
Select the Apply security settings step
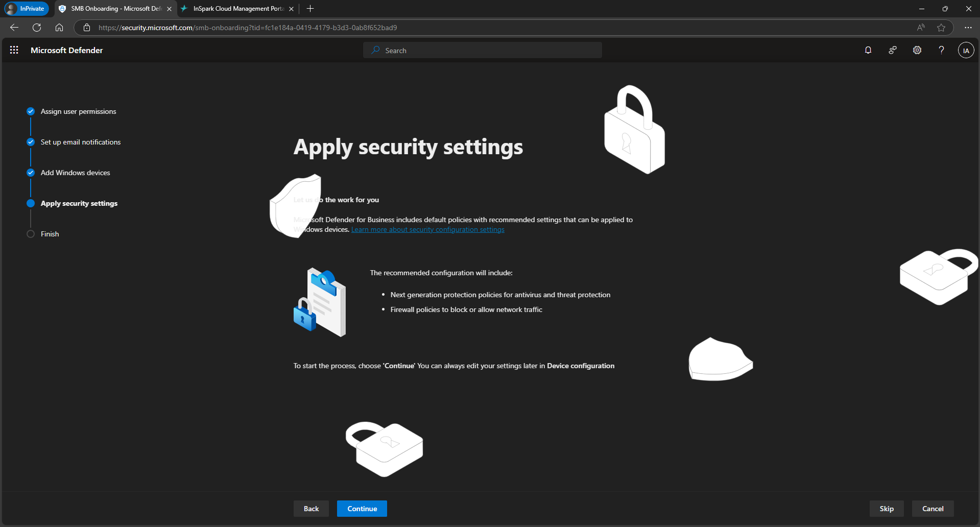pyautogui.click(x=79, y=203)
